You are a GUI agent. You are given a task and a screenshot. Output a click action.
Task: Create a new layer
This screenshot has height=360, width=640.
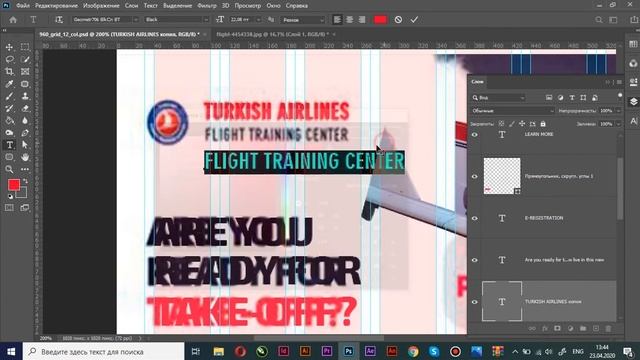click(596, 329)
